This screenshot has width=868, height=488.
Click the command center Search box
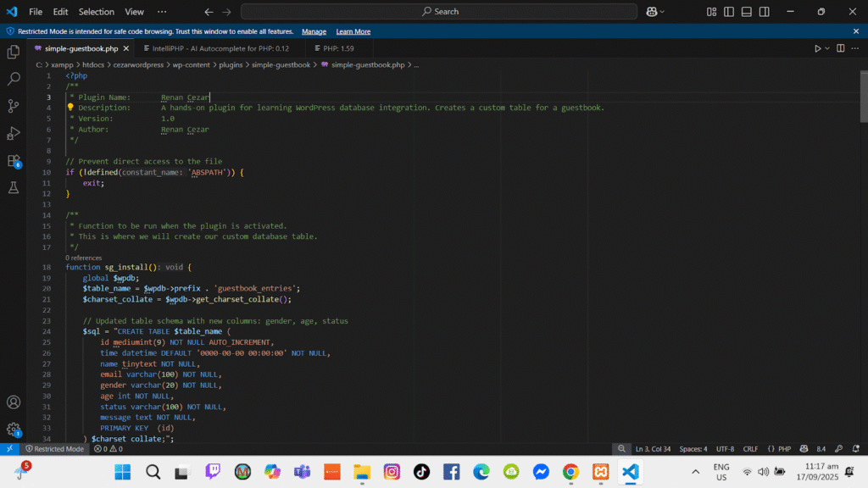click(x=438, y=12)
